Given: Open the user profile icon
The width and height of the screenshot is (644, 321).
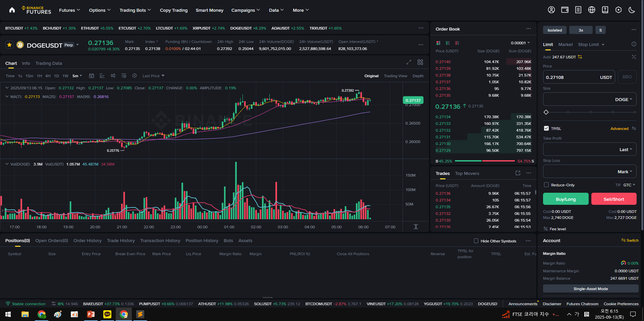Looking at the screenshot, I should [551, 10].
